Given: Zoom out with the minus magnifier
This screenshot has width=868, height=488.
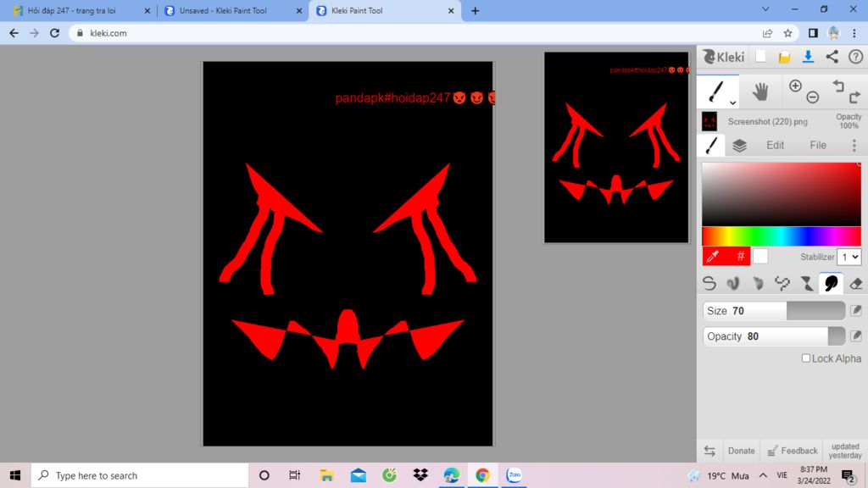Looking at the screenshot, I should [x=812, y=97].
